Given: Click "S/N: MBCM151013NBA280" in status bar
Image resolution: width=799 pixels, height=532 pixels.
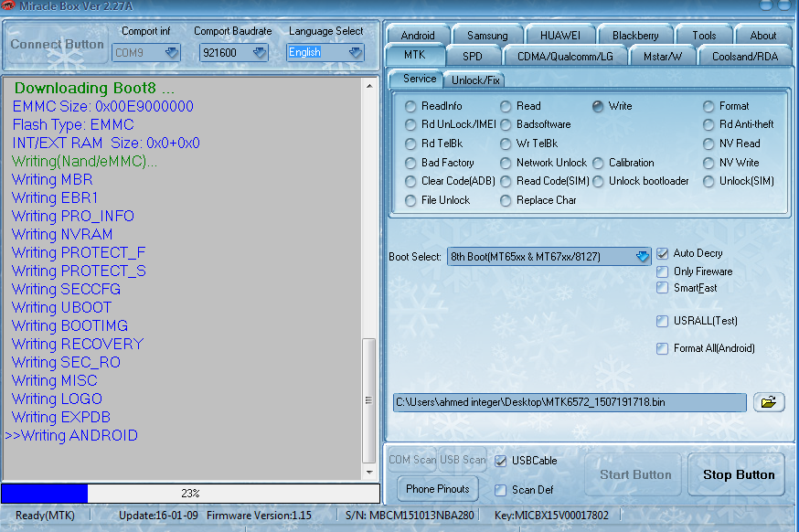Looking at the screenshot, I should pos(410,516).
